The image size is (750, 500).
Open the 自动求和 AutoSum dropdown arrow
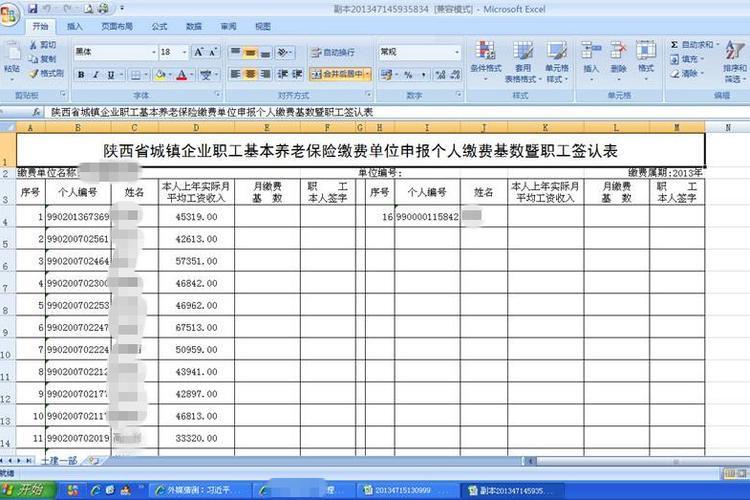coord(718,44)
